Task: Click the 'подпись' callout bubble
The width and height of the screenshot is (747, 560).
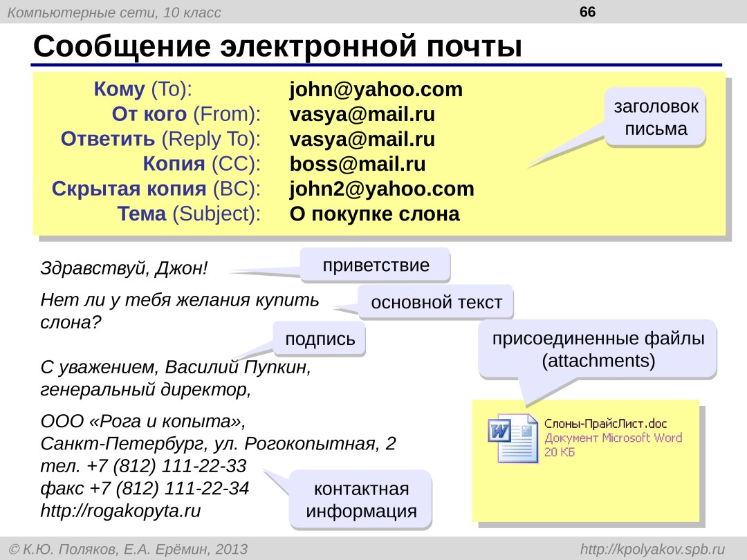Action: click(320, 339)
